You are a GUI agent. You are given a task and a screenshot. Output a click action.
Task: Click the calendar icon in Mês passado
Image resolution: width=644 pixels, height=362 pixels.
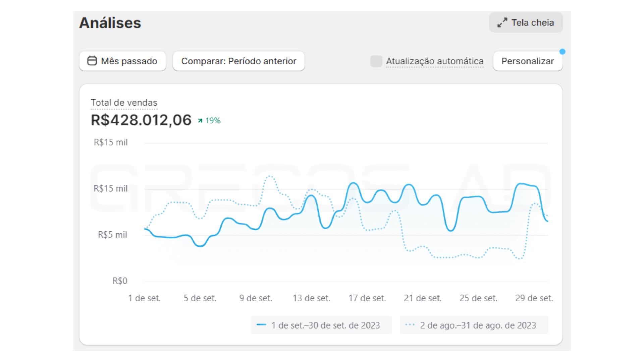click(92, 61)
